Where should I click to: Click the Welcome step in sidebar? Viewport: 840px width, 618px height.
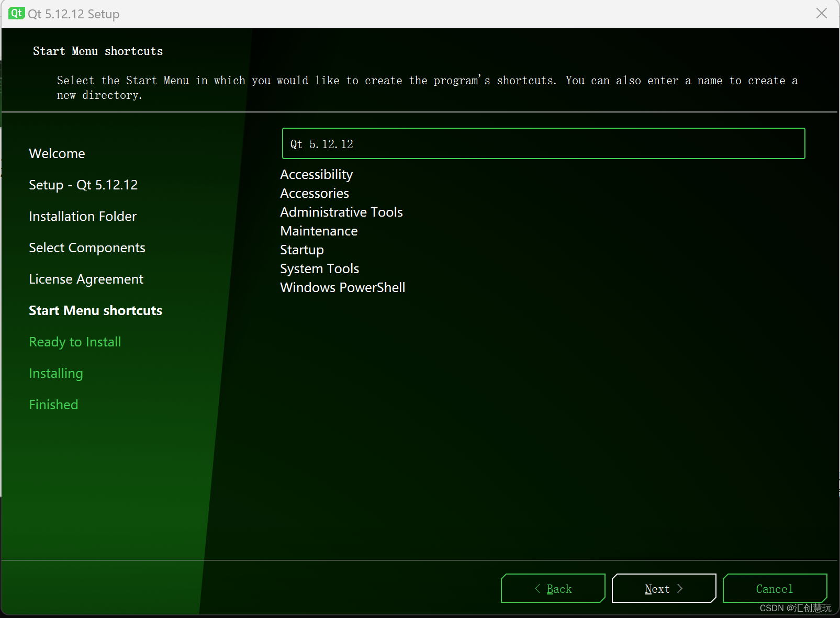click(x=57, y=153)
